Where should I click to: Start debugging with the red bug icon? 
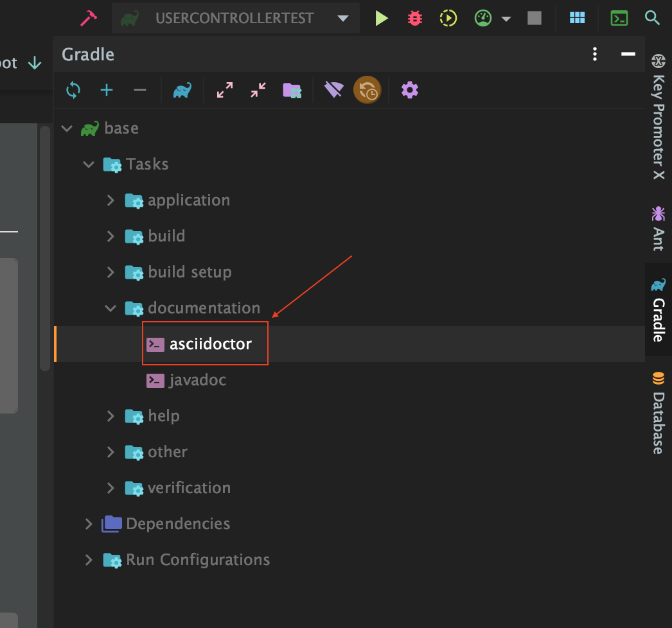tap(415, 18)
